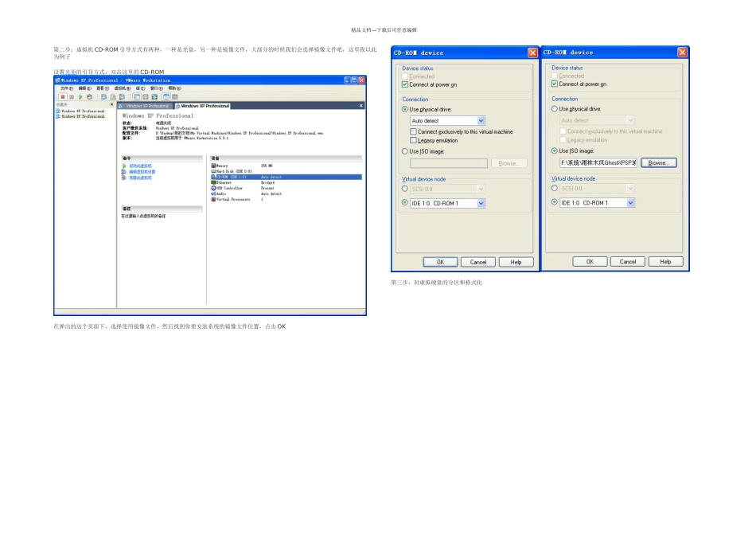Viewport: 756px width, 535px height.
Task: Open the 查看 menu
Action: click(x=103, y=88)
